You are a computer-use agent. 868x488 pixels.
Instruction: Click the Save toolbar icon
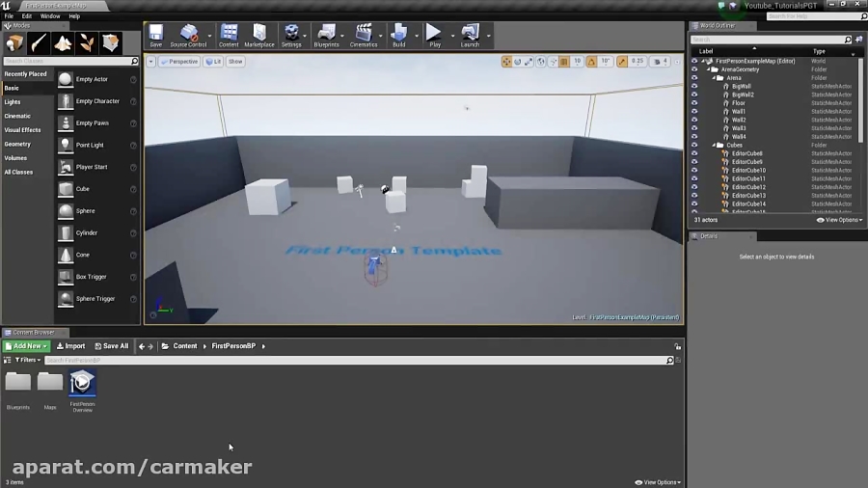[x=156, y=36]
